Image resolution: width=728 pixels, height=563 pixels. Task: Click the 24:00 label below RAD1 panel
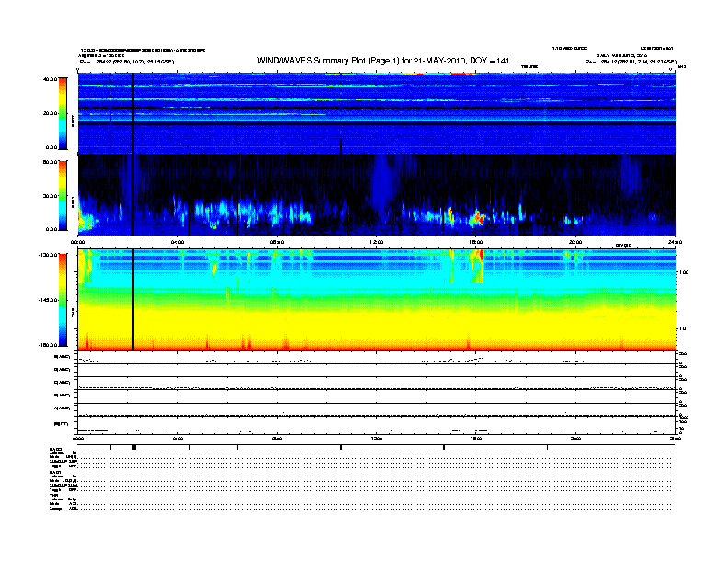(674, 242)
